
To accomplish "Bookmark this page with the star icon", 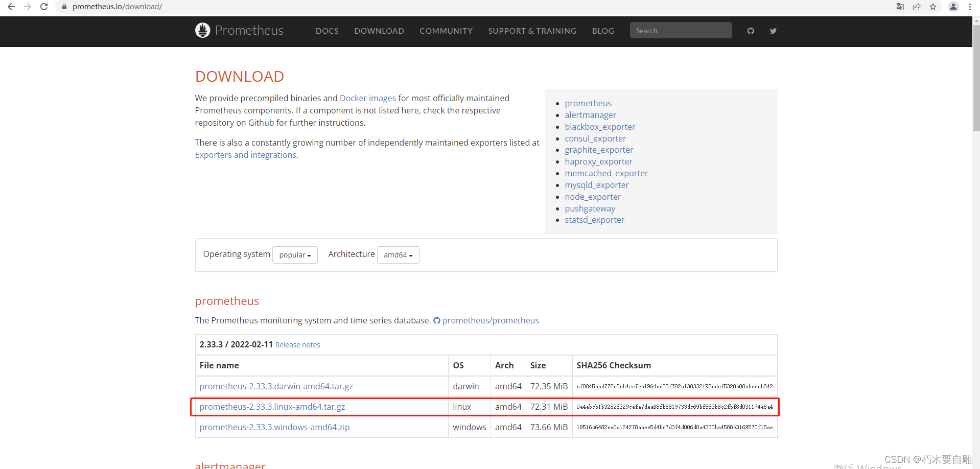I will click(933, 7).
